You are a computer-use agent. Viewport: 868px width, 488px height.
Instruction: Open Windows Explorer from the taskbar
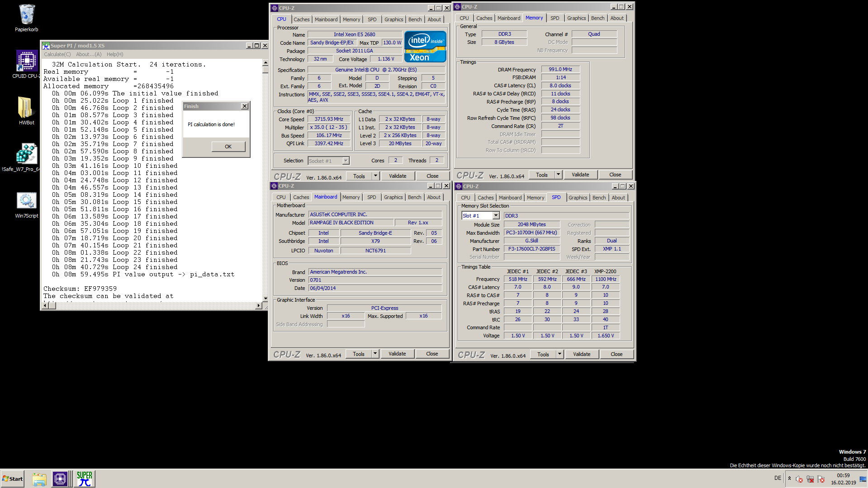[39, 479]
